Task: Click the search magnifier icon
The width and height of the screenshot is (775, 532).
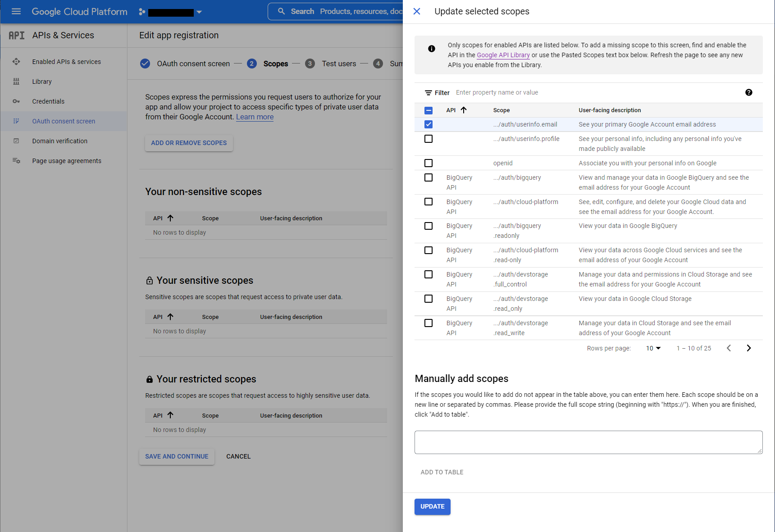Action: 281,11
